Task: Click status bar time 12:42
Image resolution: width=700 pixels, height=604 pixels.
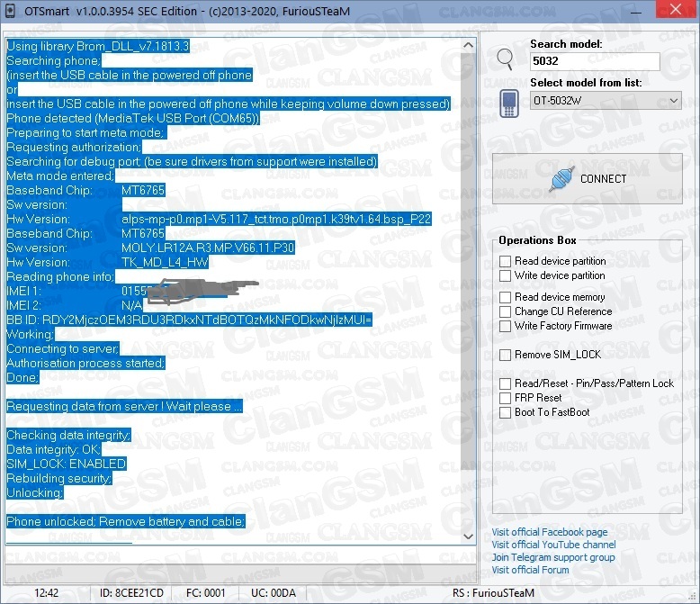Action: (47, 593)
